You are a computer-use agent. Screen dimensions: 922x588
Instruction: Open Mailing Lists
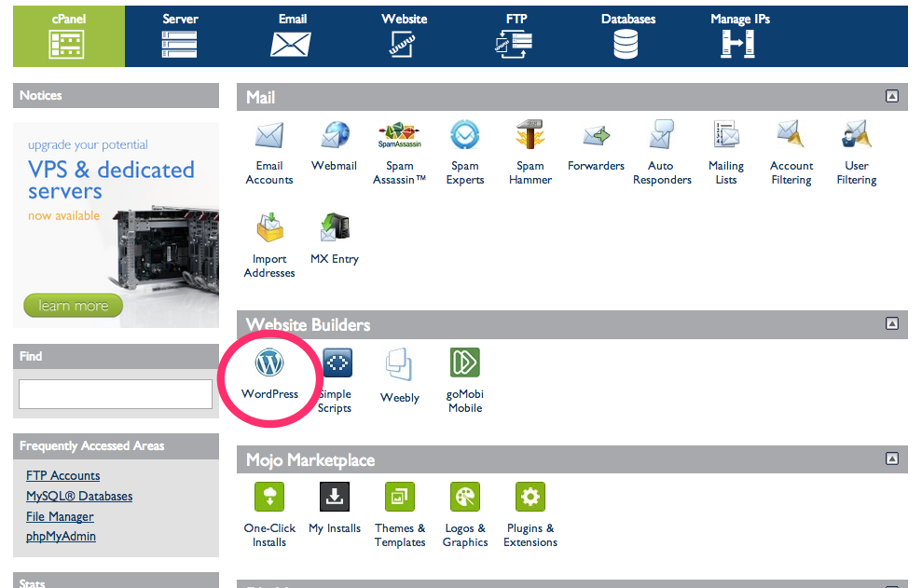click(x=726, y=153)
